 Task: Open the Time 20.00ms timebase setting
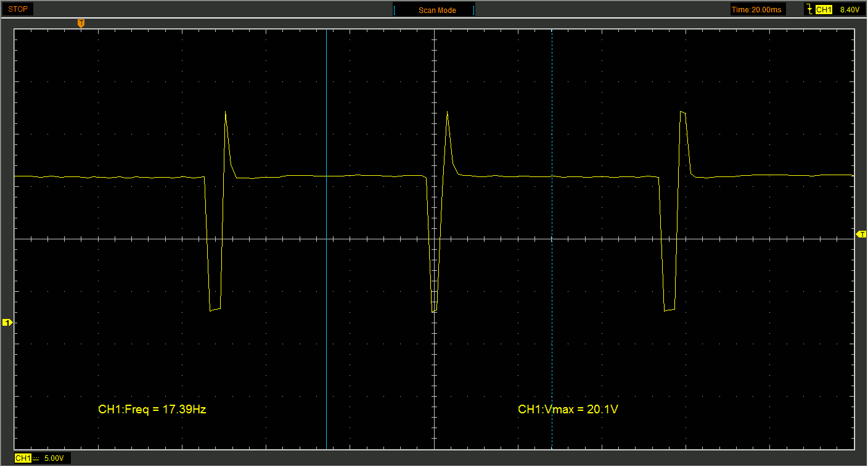pos(757,10)
